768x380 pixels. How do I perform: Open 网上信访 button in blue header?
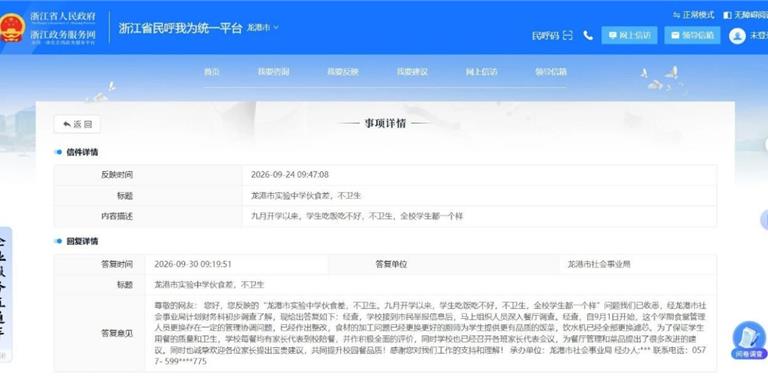(x=629, y=35)
